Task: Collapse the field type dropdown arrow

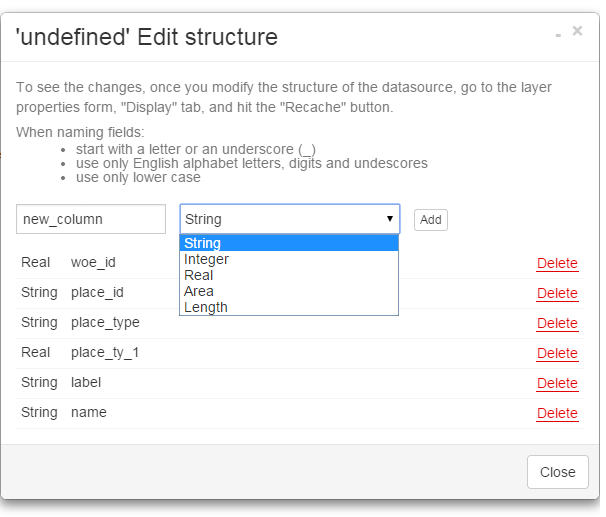Action: [390, 219]
